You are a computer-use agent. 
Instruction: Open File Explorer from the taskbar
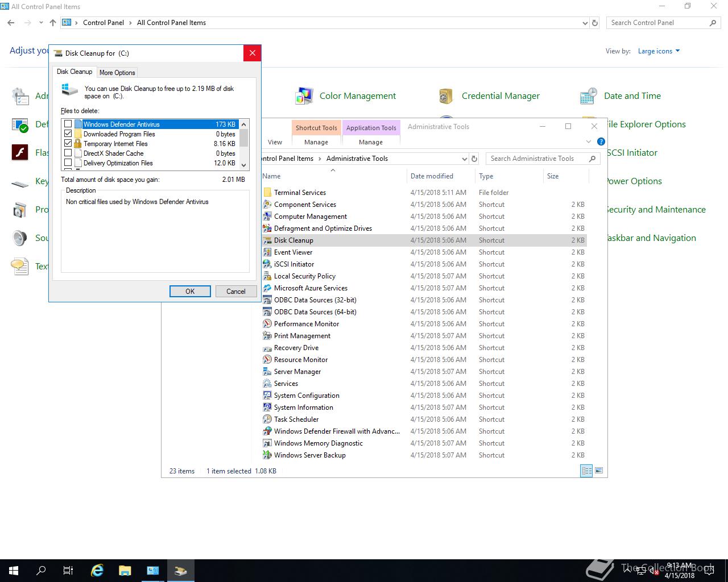(x=125, y=571)
